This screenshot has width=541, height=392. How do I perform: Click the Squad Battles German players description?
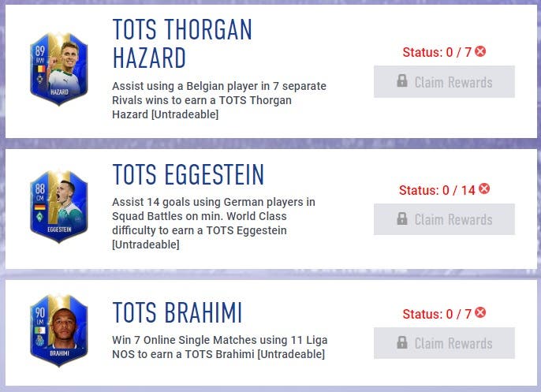point(214,223)
